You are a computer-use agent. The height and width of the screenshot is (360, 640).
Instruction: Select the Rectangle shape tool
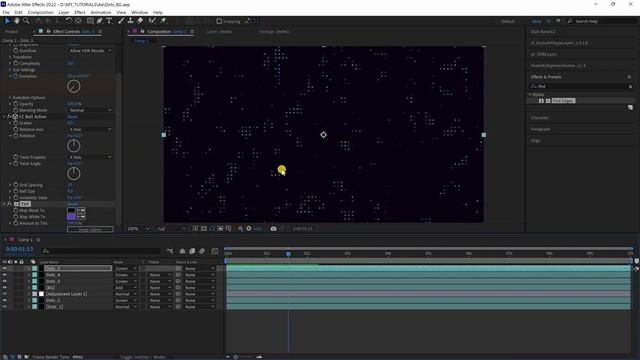click(90, 21)
